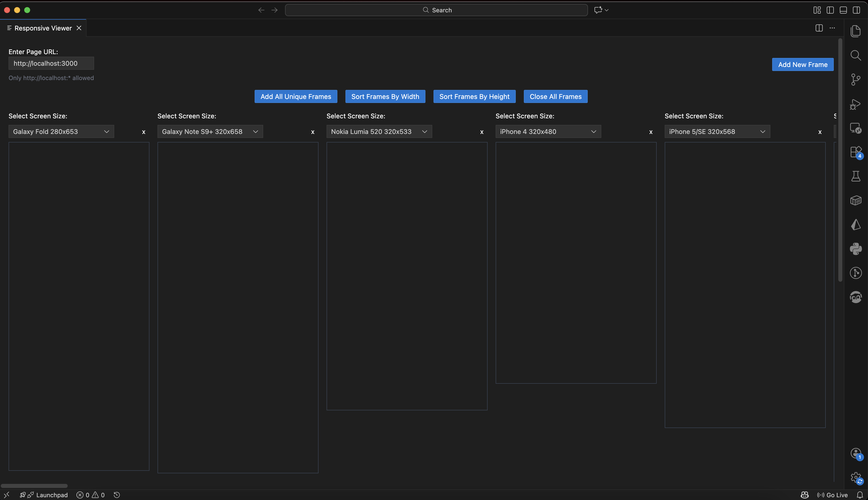Click the Sort Frames By Height button
The width and height of the screenshot is (868, 500).
point(474,96)
